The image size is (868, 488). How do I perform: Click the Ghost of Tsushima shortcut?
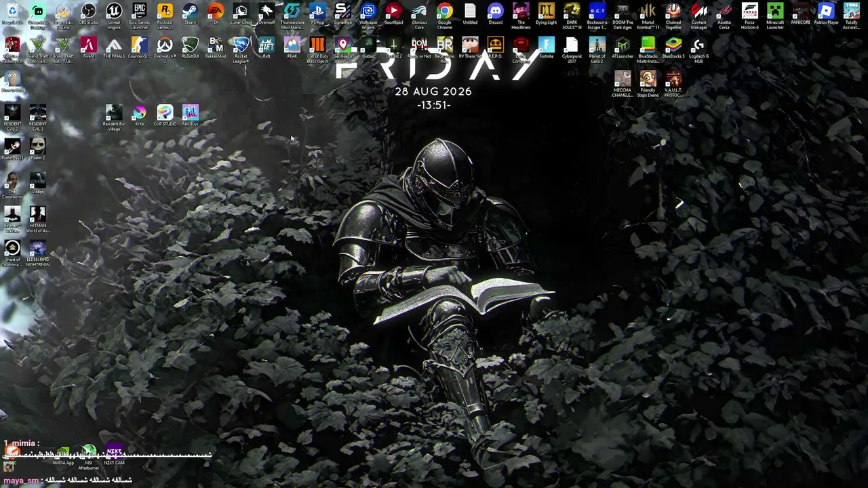pyautogui.click(x=12, y=253)
